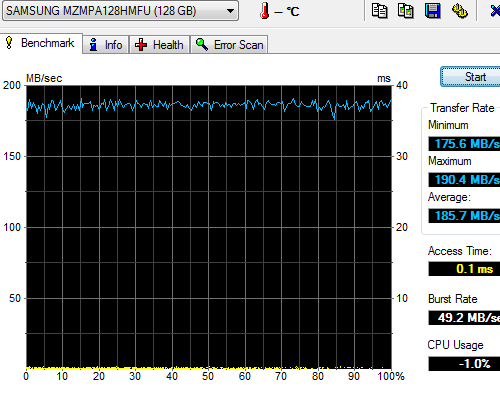This screenshot has height=395, width=500.
Task: Click the Transfer Rate group label
Action: click(462, 108)
